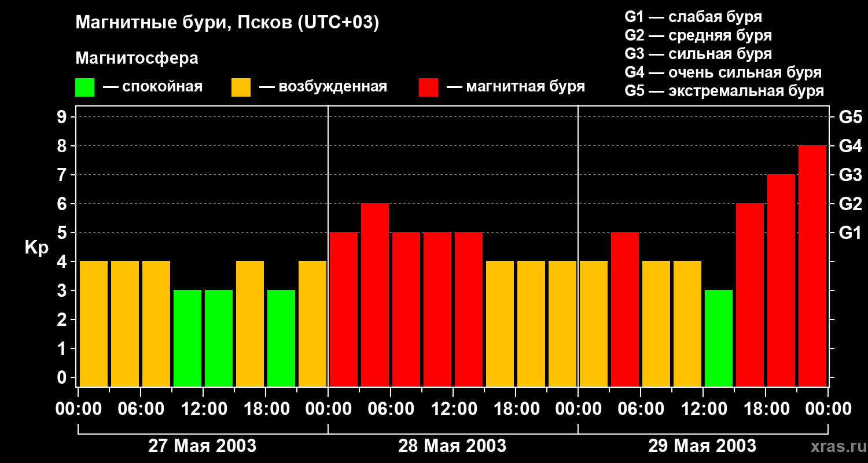Click the 'G1' label on the right axis
Image resolution: width=868 pixels, height=463 pixels.
click(x=850, y=233)
